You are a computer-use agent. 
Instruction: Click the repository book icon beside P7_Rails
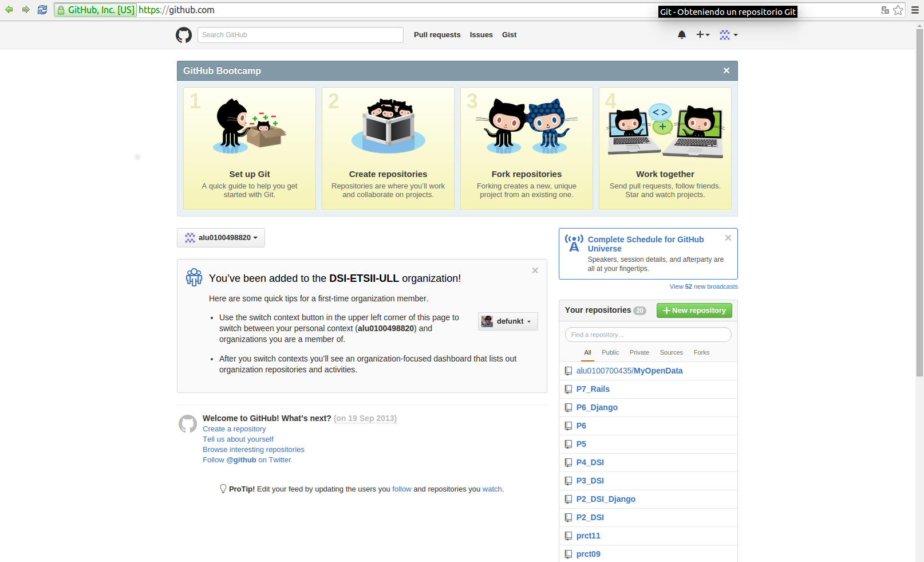568,389
